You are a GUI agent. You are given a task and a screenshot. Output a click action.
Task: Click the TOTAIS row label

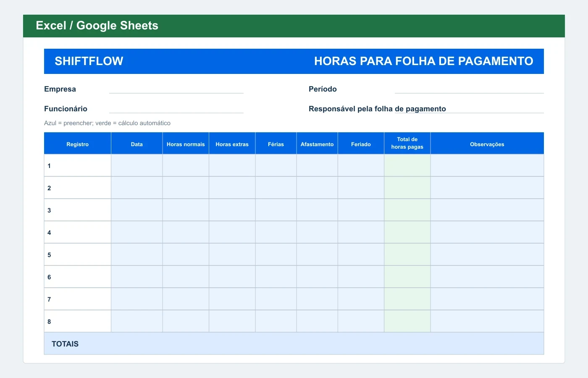point(65,344)
